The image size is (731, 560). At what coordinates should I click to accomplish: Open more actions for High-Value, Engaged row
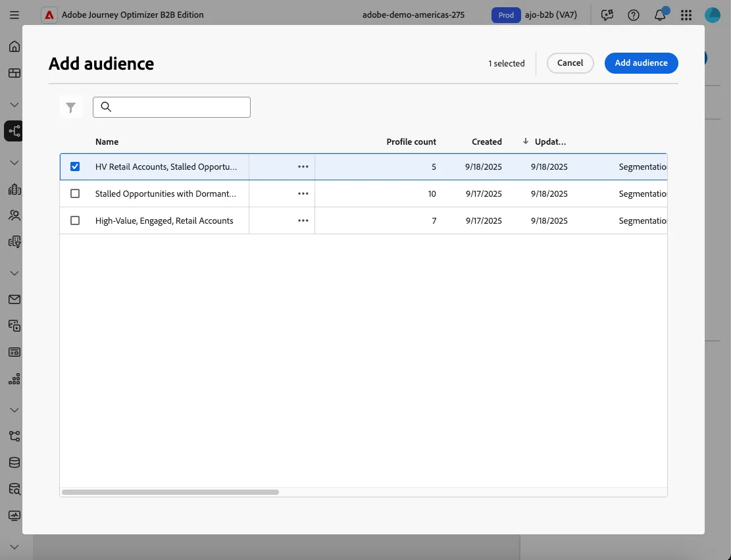303,220
